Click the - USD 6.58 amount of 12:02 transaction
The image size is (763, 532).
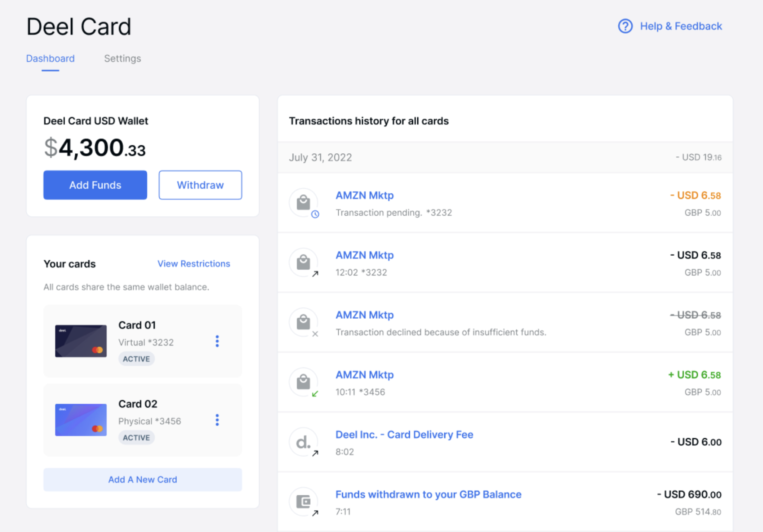coord(695,255)
